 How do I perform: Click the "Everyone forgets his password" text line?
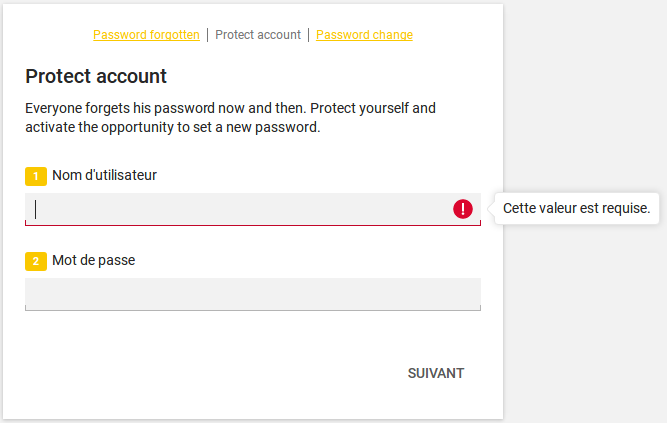230,107
